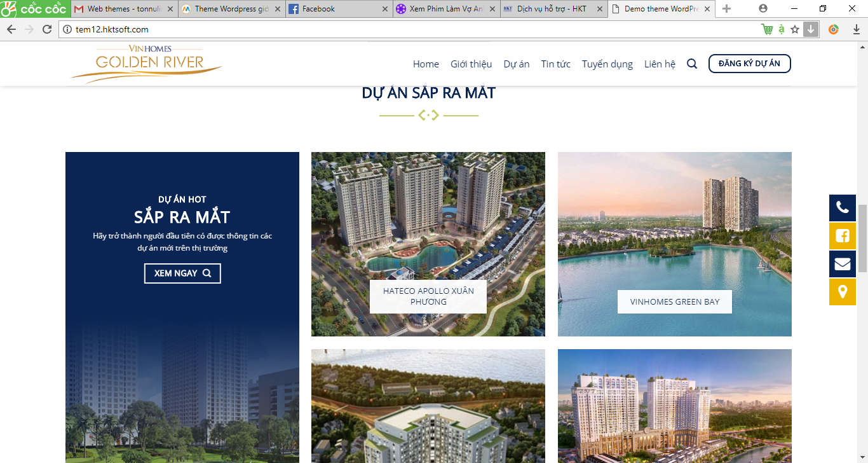Open the user profile account button
The height and width of the screenshot is (463, 868).
(763, 9)
